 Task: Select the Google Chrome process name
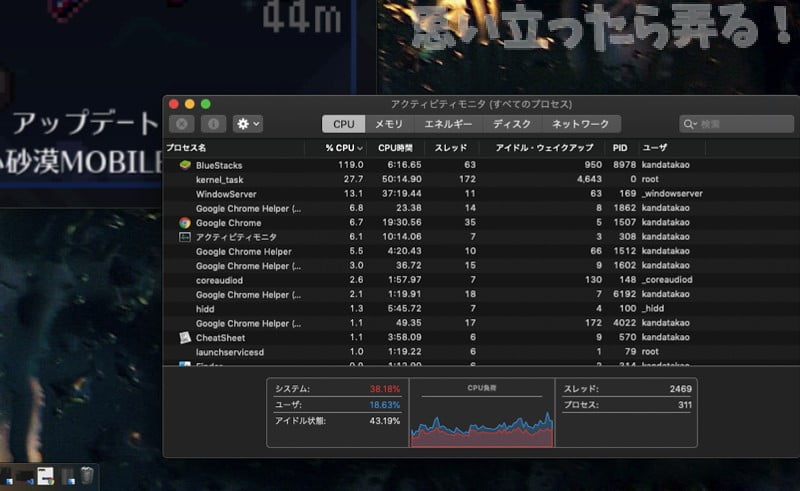point(228,223)
